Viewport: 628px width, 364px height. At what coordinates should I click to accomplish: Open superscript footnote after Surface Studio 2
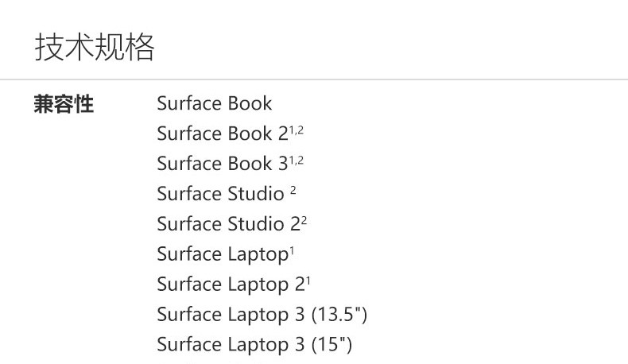304,220
